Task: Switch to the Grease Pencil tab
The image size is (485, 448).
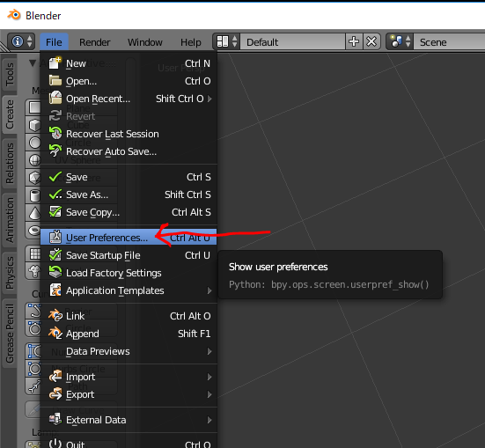Action: click(10, 334)
